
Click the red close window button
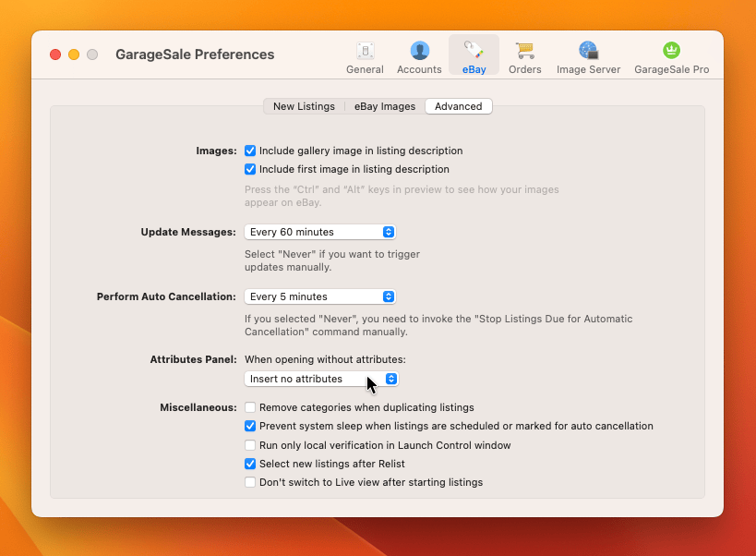pos(55,54)
